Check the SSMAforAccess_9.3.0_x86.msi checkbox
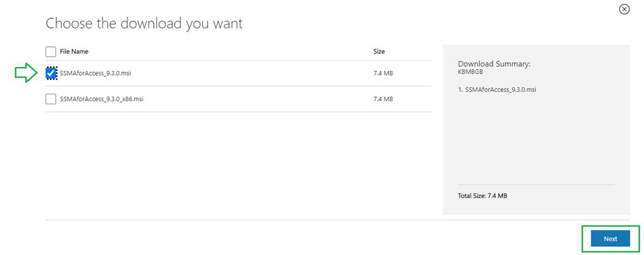 51,99
